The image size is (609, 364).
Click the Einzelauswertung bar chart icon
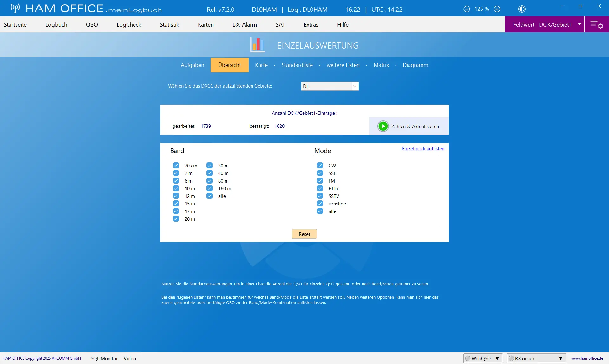point(257,45)
